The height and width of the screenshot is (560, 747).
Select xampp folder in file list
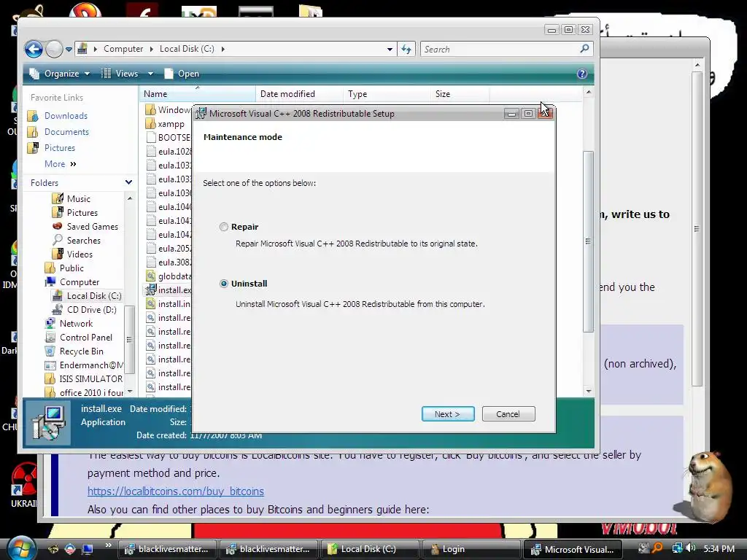pos(171,124)
